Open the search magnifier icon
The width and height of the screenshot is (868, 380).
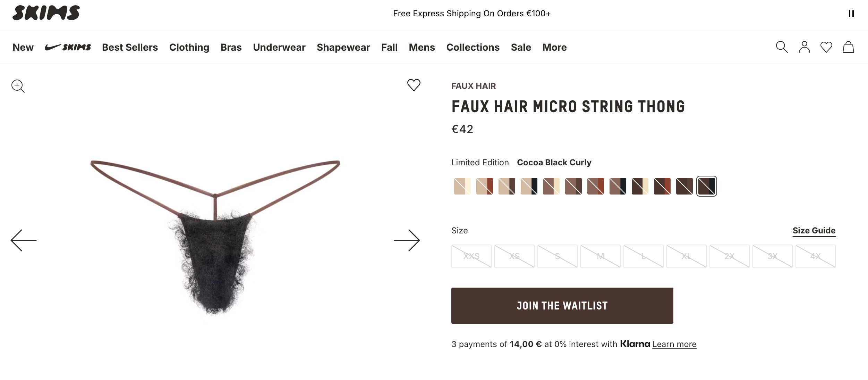[x=782, y=47]
